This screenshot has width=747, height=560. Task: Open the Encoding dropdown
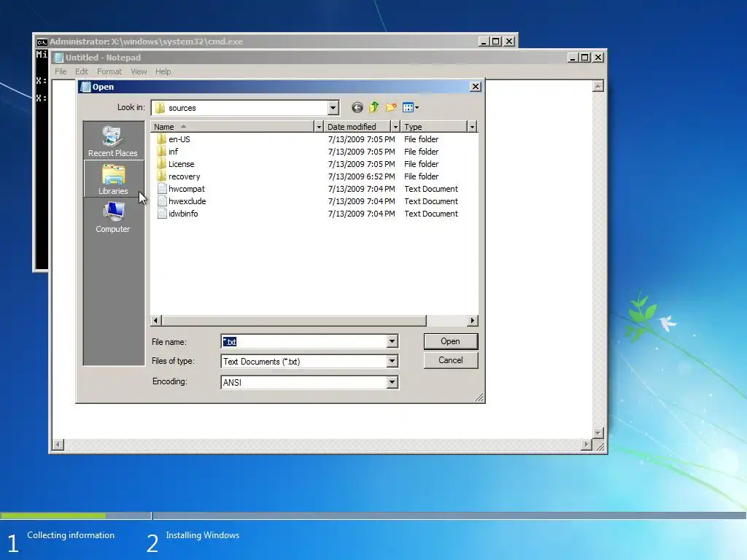[x=392, y=382]
